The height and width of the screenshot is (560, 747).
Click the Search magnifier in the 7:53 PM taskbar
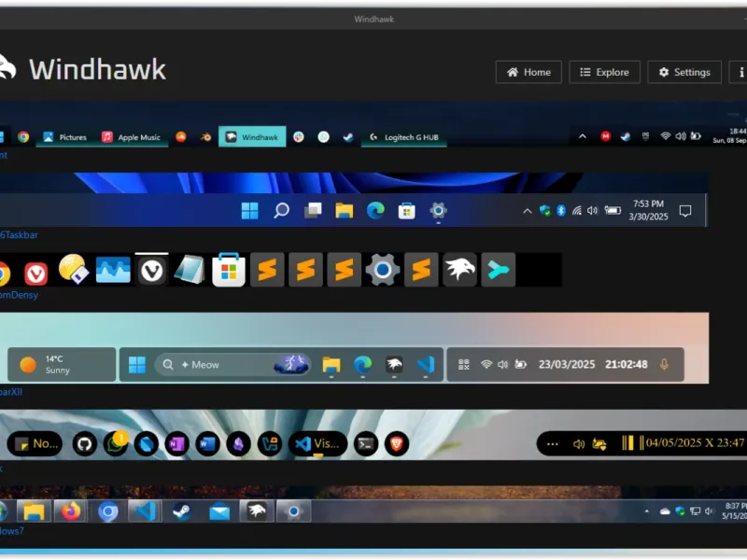(x=281, y=211)
